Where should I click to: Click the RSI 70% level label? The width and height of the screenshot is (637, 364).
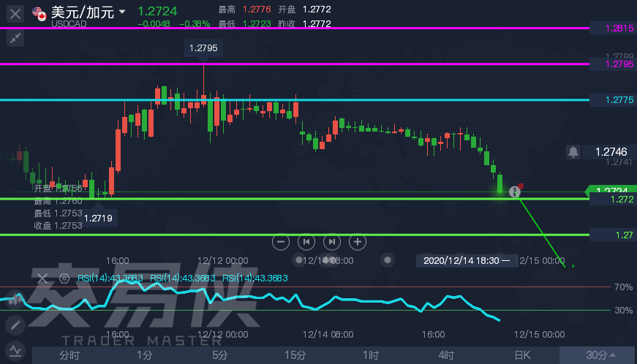[624, 287]
